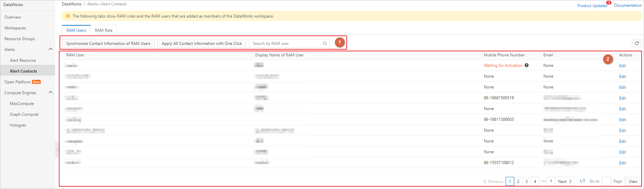The height and width of the screenshot is (189, 644).
Task: Open the Documentation link
Action: coord(628,5)
